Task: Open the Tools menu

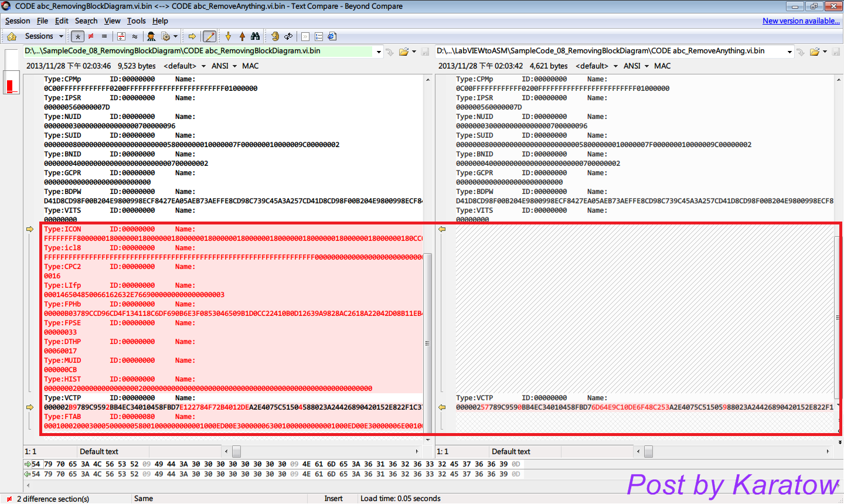Action: pos(136,21)
